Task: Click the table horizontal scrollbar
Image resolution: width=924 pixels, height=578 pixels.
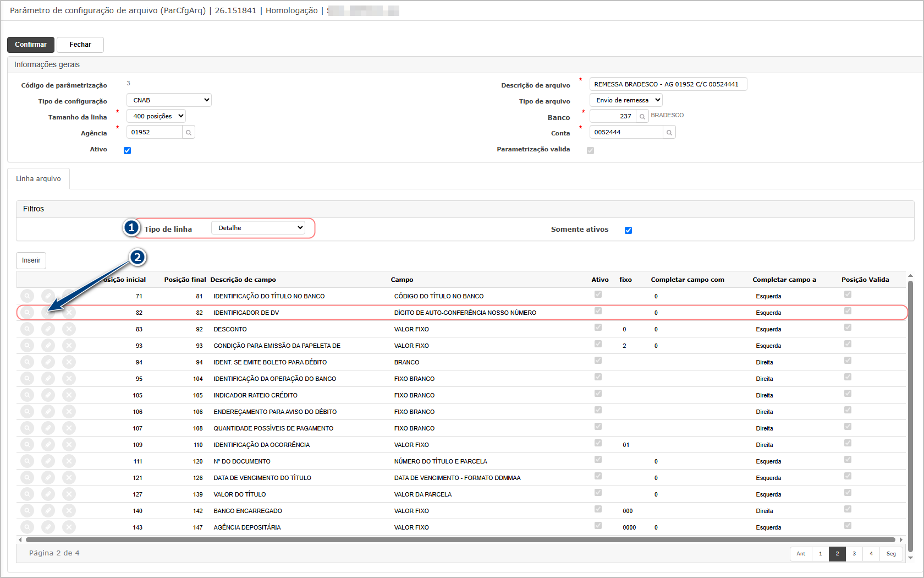Action: coord(460,539)
